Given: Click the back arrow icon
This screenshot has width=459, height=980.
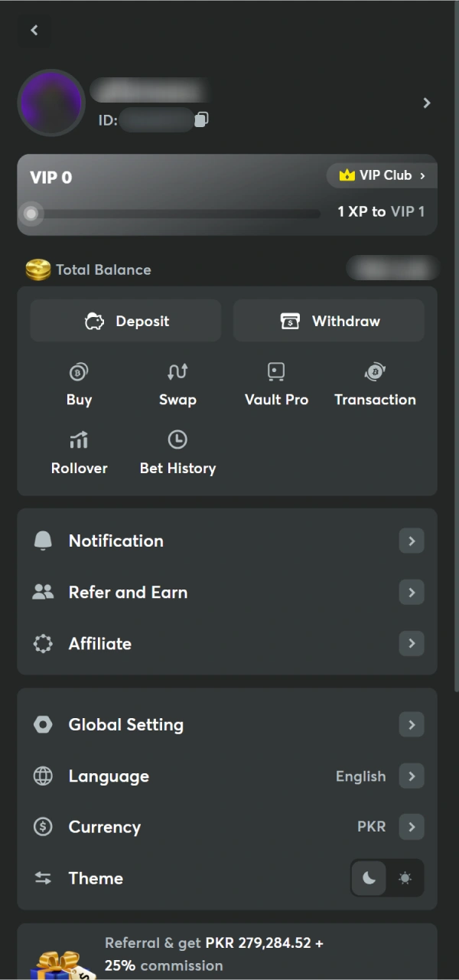Looking at the screenshot, I should tap(34, 30).
